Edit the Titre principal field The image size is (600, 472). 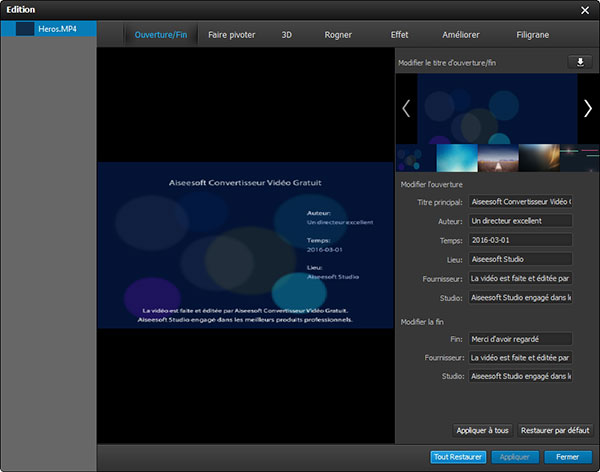click(520, 202)
